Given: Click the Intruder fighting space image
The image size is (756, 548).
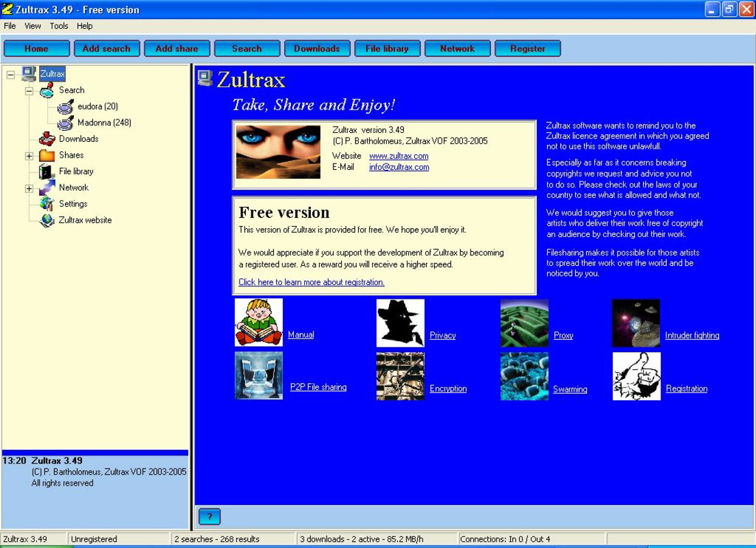Looking at the screenshot, I should point(636,323).
